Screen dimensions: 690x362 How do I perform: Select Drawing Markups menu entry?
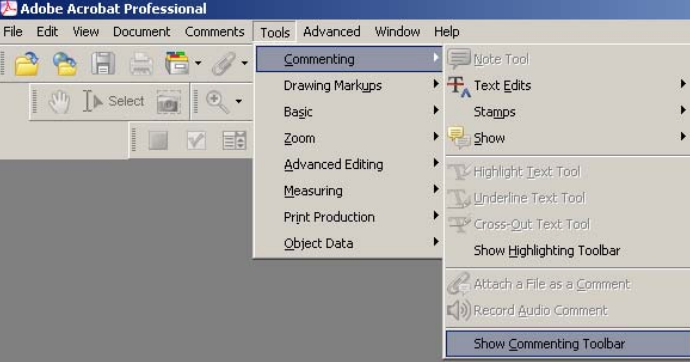[x=349, y=85]
